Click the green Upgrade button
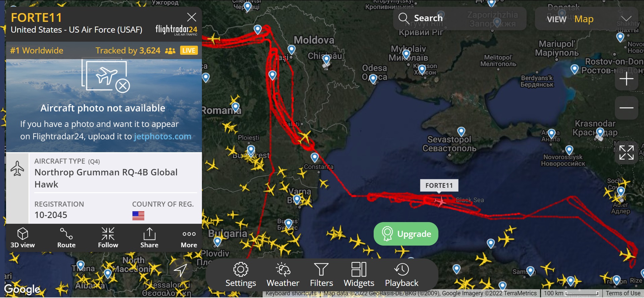 click(x=406, y=234)
